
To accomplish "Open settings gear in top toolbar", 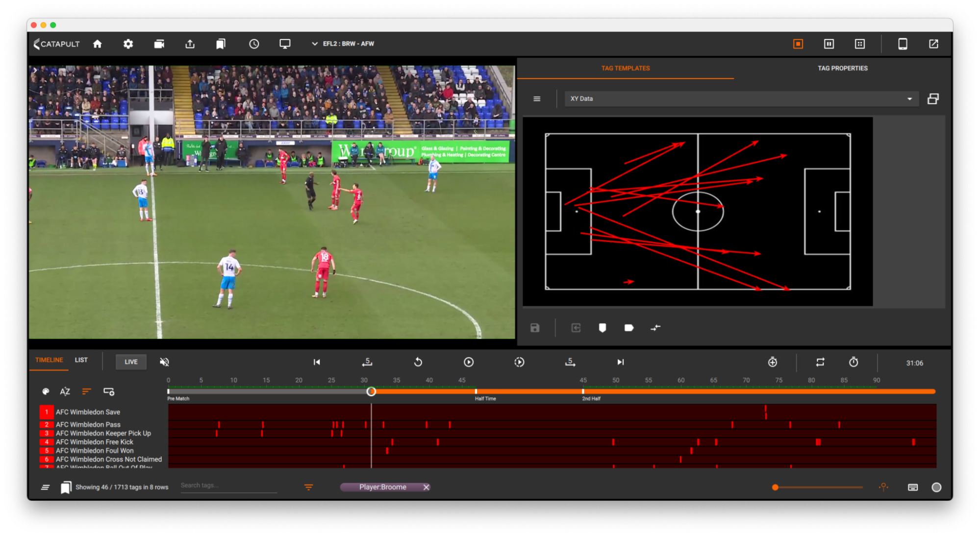I will 128,44.
